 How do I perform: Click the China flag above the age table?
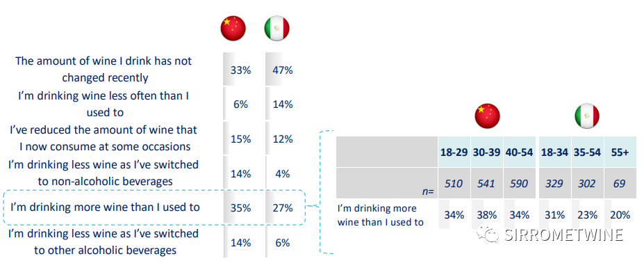pyautogui.click(x=487, y=116)
